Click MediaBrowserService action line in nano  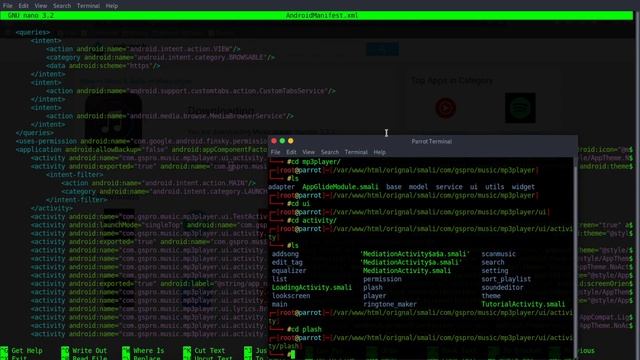point(169,116)
